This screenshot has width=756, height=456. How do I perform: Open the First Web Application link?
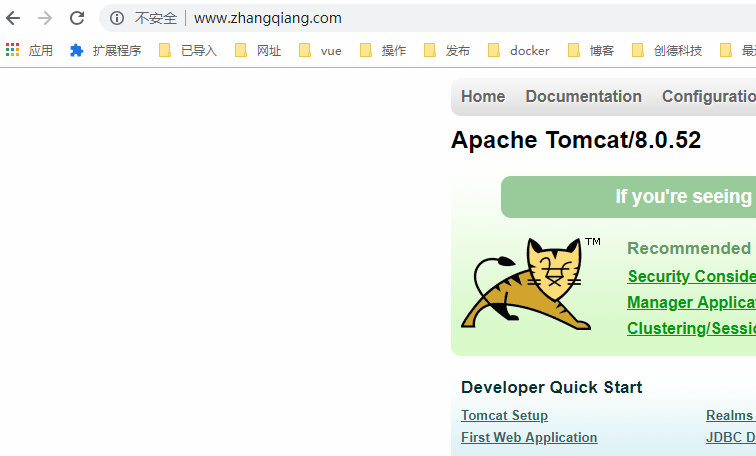point(529,437)
